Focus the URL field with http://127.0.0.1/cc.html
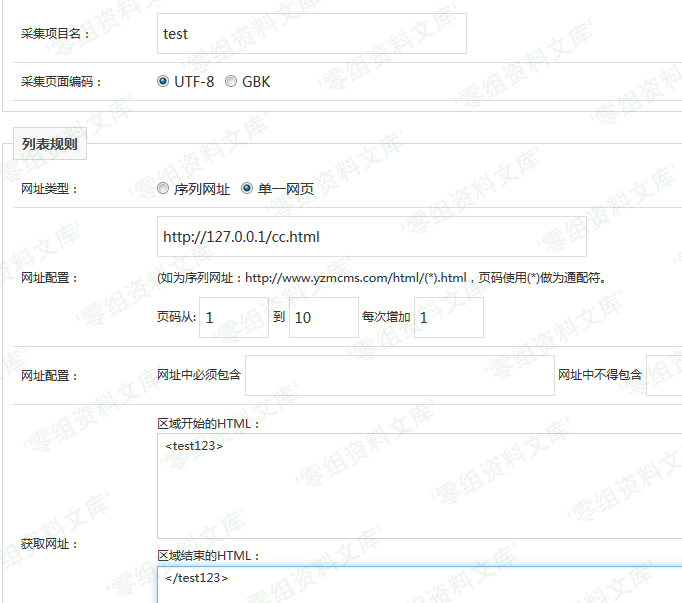 pos(371,237)
